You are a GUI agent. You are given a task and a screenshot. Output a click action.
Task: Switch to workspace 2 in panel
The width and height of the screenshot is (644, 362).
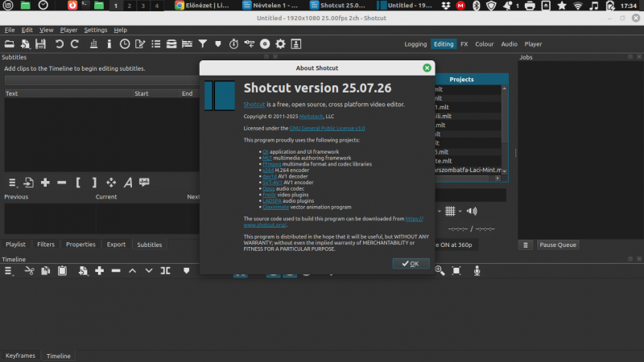coord(130,6)
